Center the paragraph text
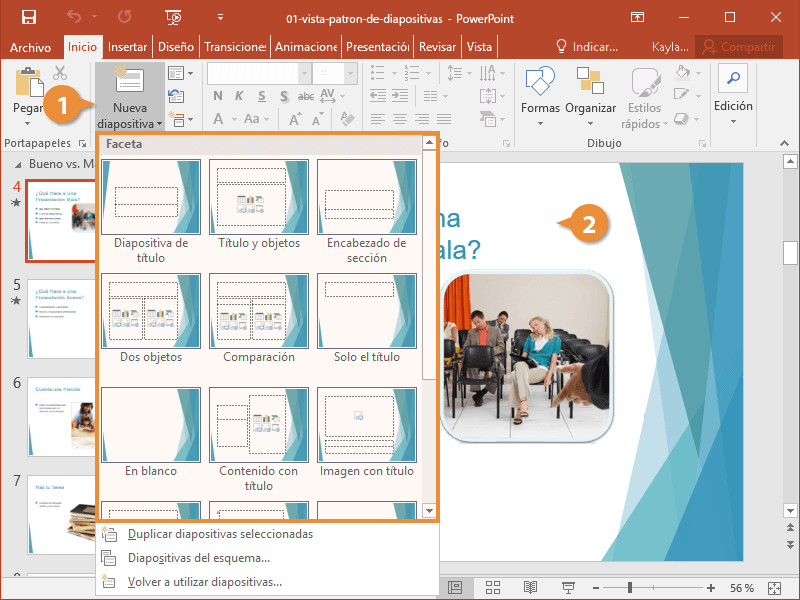The height and width of the screenshot is (600, 800). click(399, 119)
